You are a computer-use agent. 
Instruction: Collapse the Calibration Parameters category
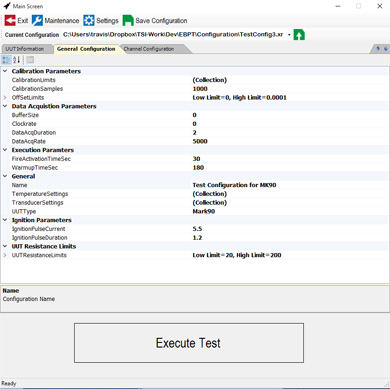[x=5, y=71]
